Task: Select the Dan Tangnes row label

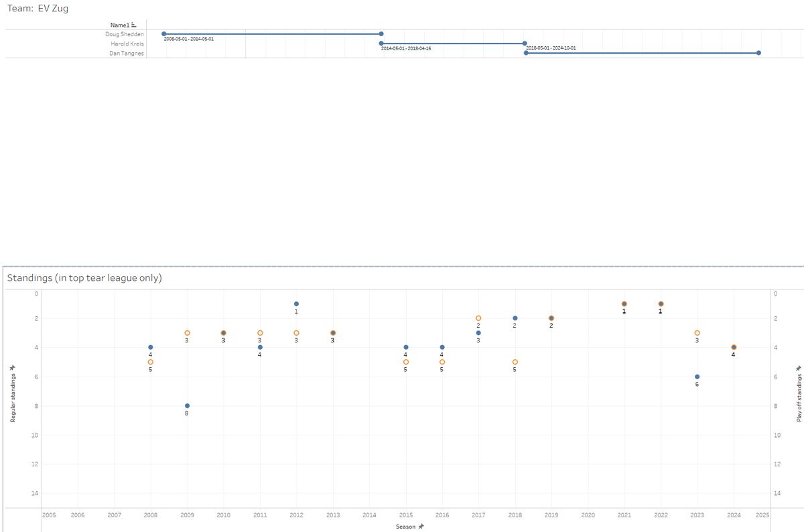Action: pyautogui.click(x=127, y=54)
